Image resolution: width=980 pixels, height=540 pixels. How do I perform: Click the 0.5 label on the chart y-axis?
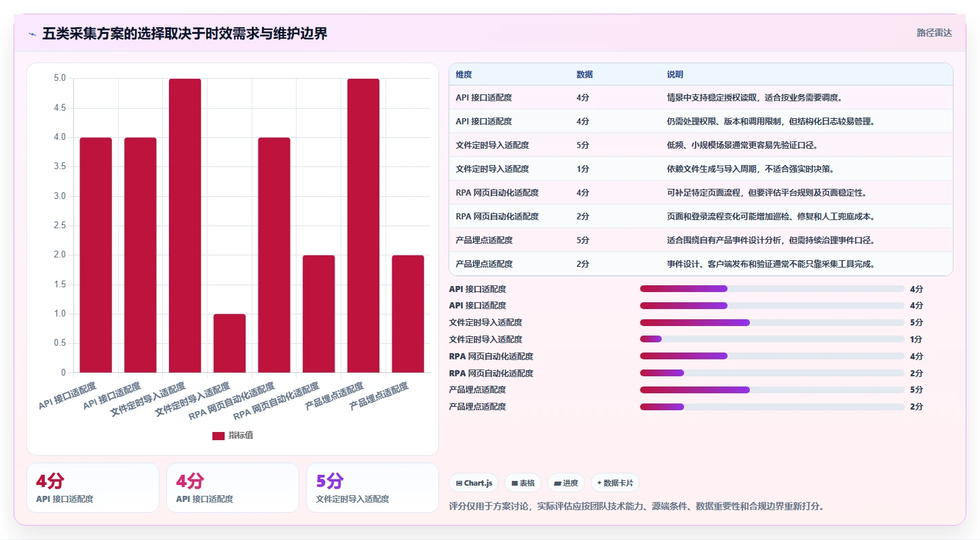pyautogui.click(x=60, y=343)
